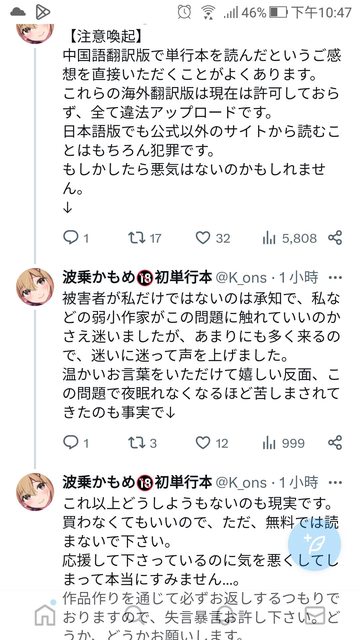Viewport: 360px width, 640px height.
Task: Reply to the 【注意喚起】 tweet
Action: [76, 238]
